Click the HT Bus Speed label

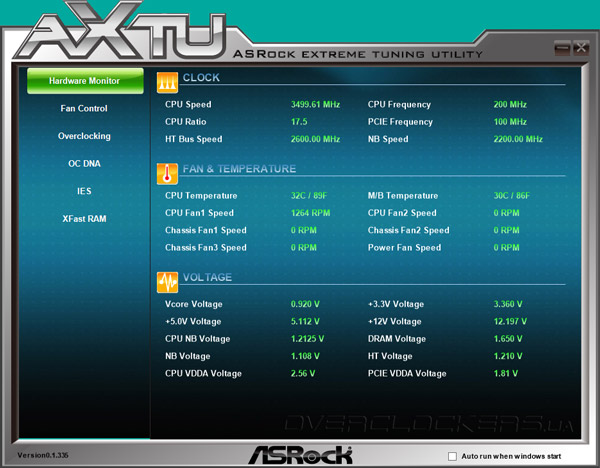pos(193,139)
